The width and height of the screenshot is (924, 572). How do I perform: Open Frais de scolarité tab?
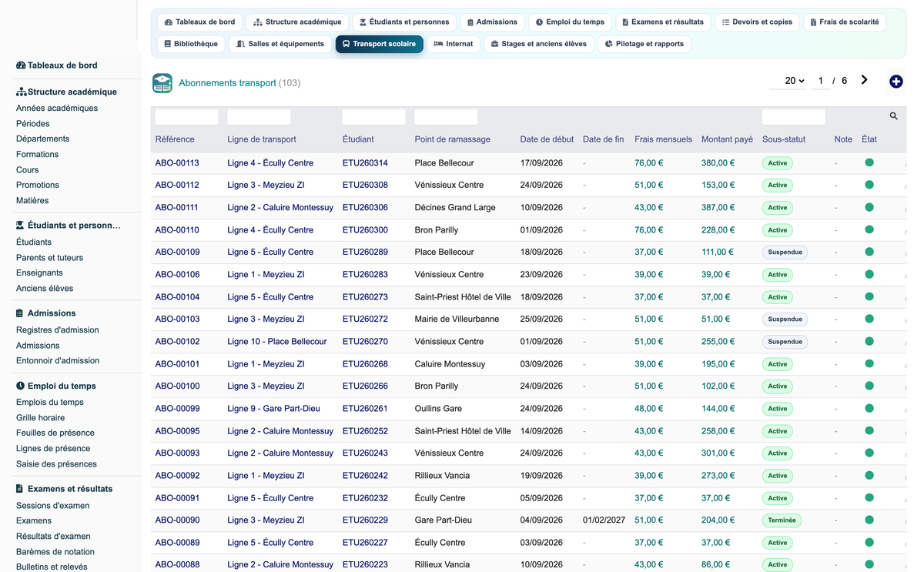pos(844,22)
